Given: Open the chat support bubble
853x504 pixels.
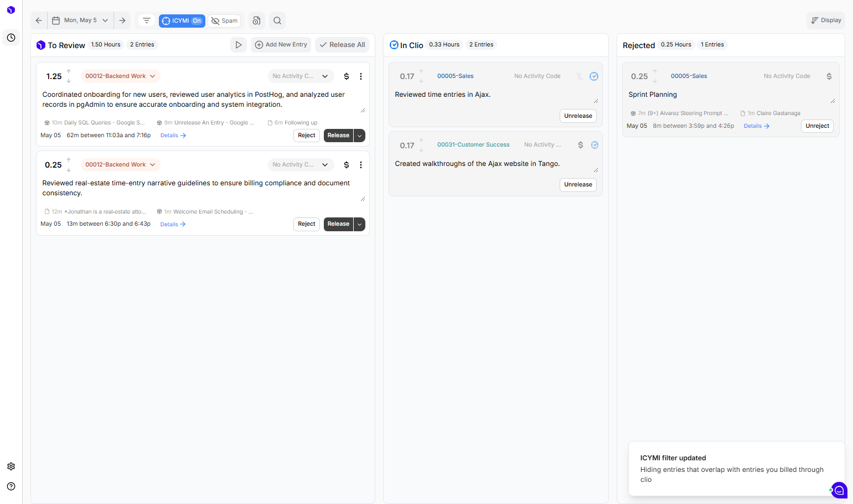Looking at the screenshot, I should coord(839,490).
